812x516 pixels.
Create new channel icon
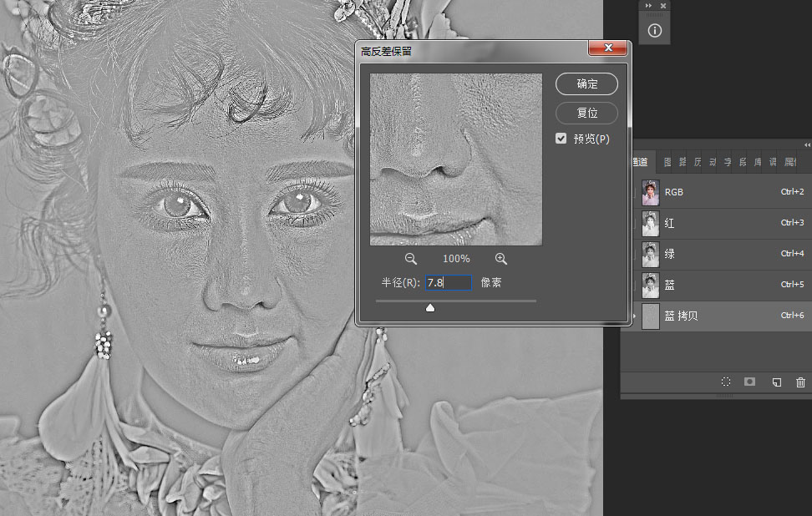[x=777, y=382]
